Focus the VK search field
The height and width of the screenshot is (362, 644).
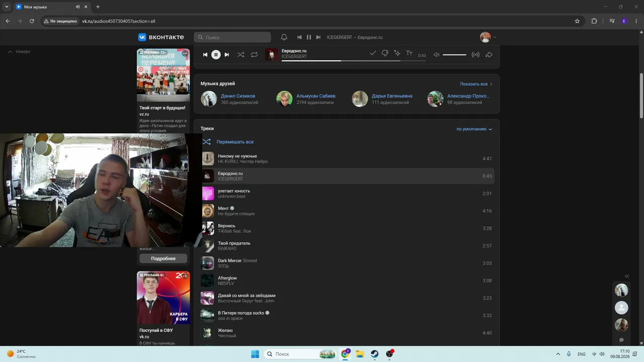232,37
